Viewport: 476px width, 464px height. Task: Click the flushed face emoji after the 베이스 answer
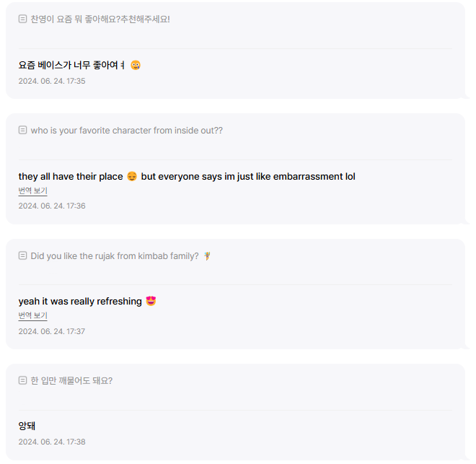[x=136, y=65]
